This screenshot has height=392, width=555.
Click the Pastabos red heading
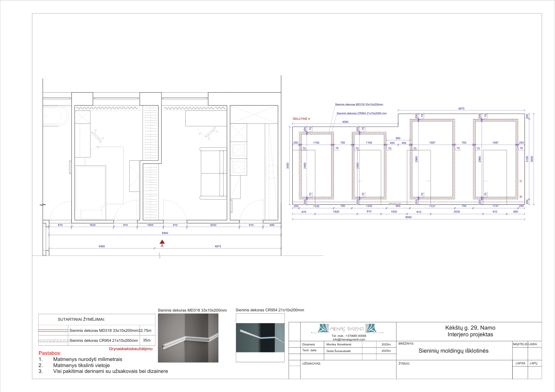(50, 353)
